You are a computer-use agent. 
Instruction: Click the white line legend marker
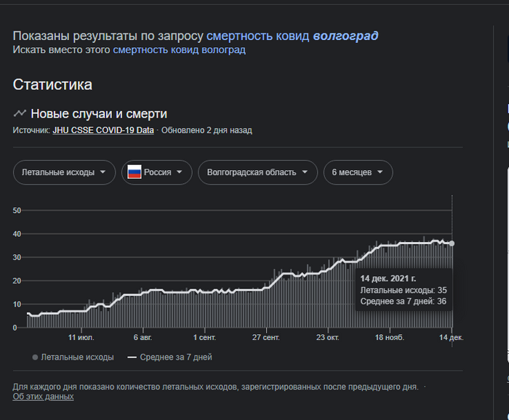132,358
